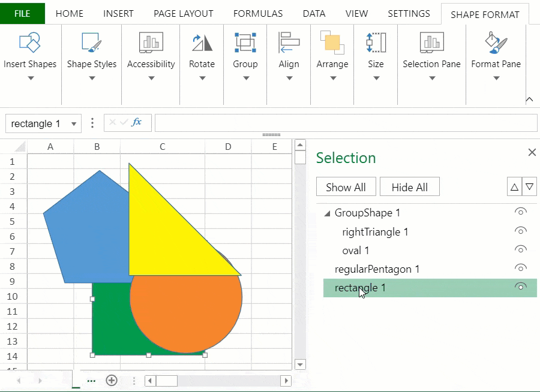
Task: Expand the Insert Shapes dropdown arrow
Action: click(31, 78)
